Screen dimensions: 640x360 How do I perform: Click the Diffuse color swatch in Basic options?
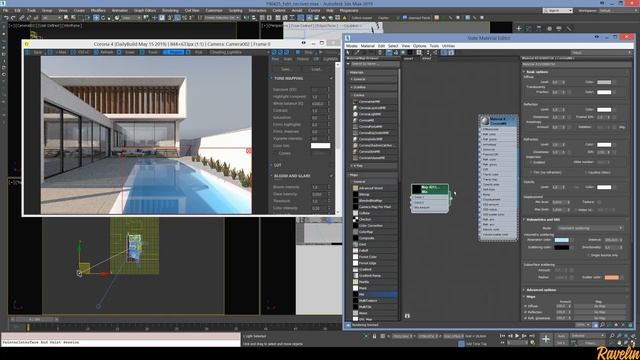[604, 82]
